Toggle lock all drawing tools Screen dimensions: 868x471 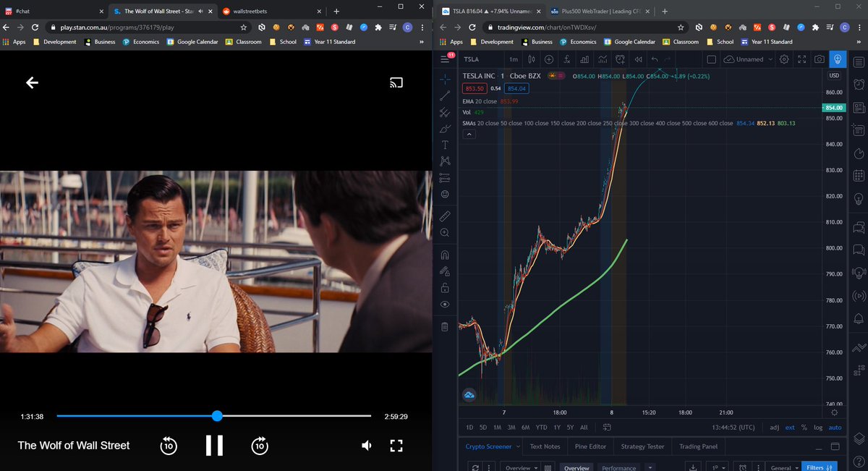click(x=444, y=288)
